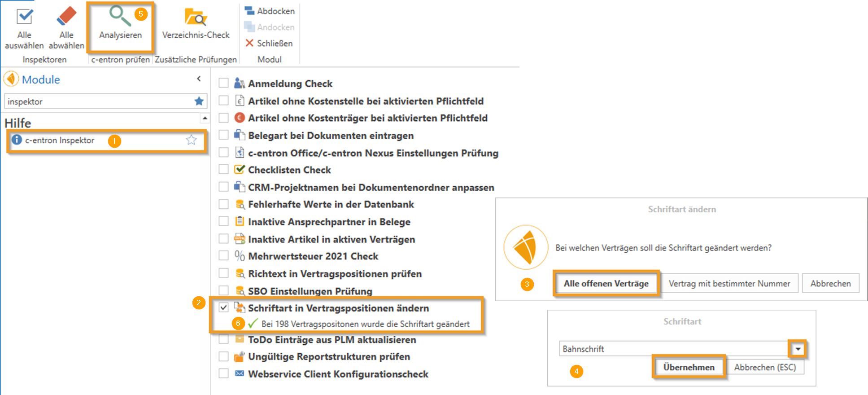868x395 pixels.
Task: Collapse the Hilfe section arrow
Action: (205, 118)
